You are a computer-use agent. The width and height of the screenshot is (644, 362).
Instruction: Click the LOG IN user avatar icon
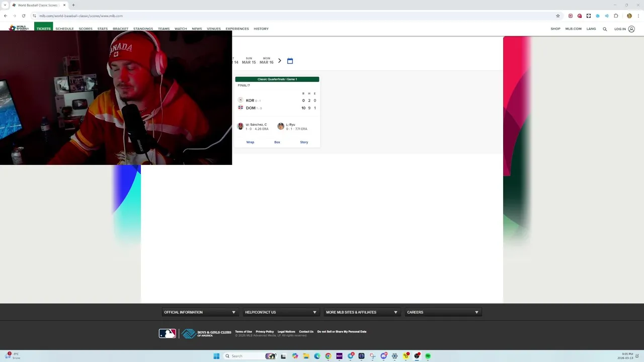point(631,29)
